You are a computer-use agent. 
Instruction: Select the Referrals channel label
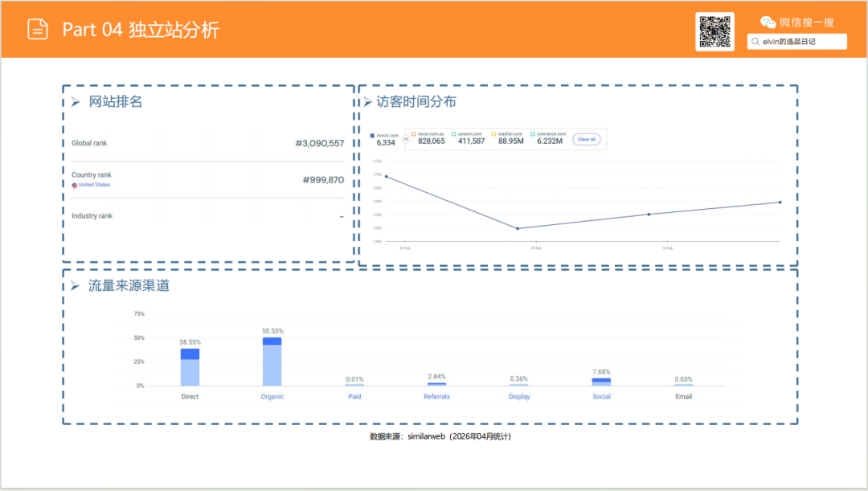pos(436,397)
